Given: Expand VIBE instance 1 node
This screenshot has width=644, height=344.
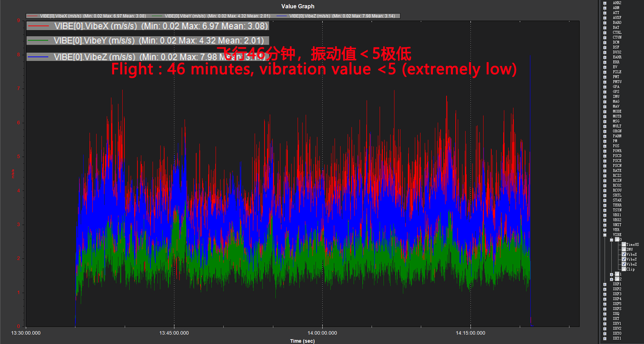Looking at the screenshot, I should point(612,274).
